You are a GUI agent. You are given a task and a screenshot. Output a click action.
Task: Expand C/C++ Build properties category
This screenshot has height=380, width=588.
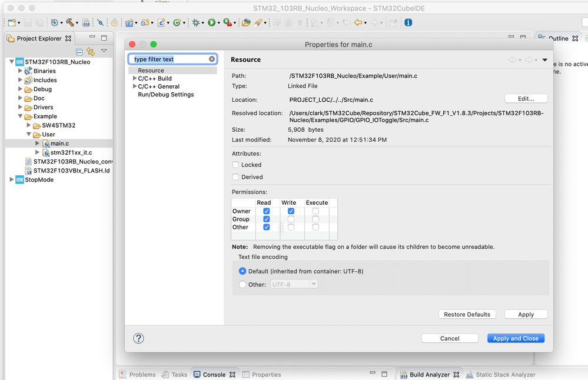tap(135, 78)
